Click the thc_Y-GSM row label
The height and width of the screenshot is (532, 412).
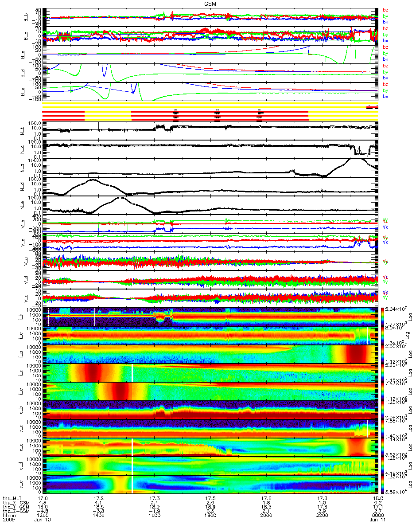(x=15, y=507)
